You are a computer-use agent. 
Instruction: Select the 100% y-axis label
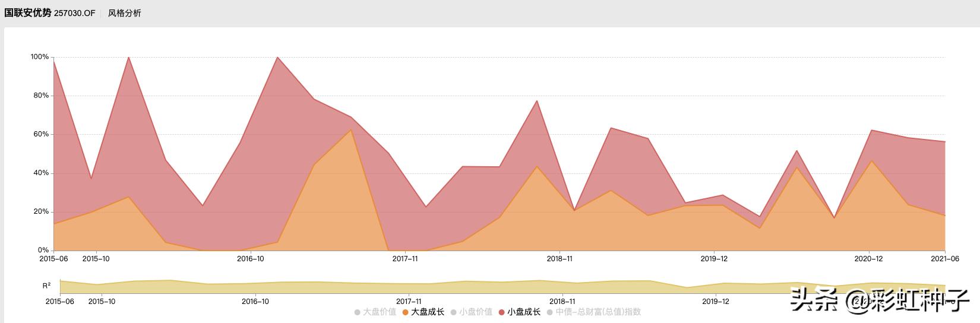40,57
